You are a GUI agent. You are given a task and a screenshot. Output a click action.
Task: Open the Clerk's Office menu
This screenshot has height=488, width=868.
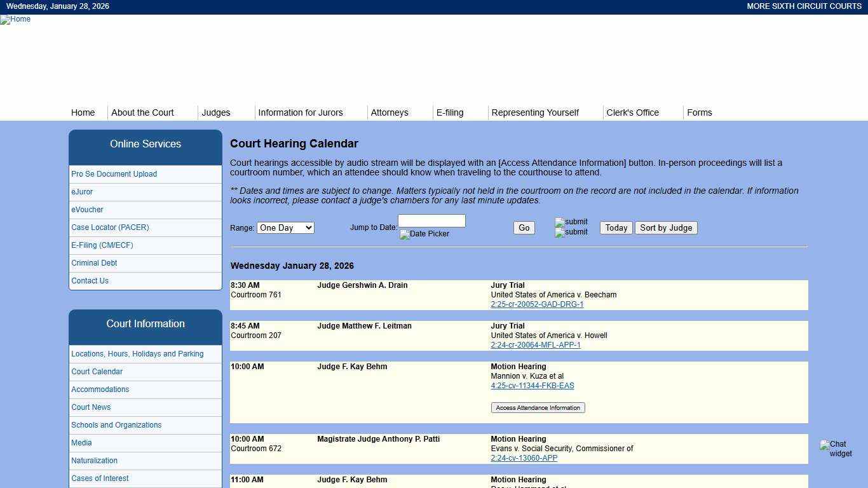tap(632, 112)
